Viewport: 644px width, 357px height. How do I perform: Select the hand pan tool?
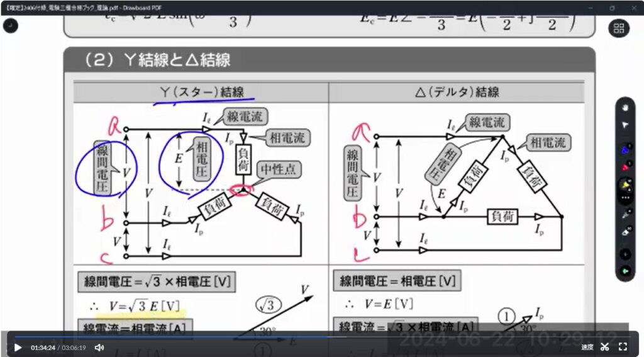point(625,108)
